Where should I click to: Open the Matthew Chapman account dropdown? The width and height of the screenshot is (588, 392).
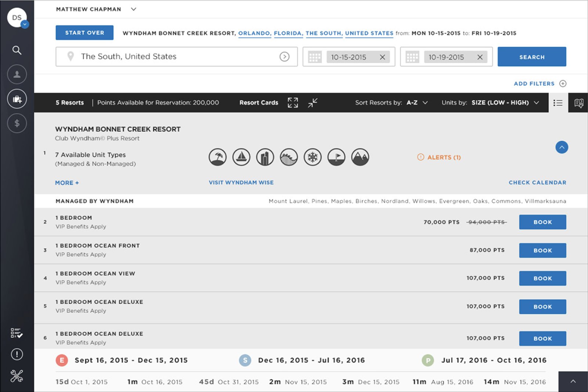pos(133,9)
